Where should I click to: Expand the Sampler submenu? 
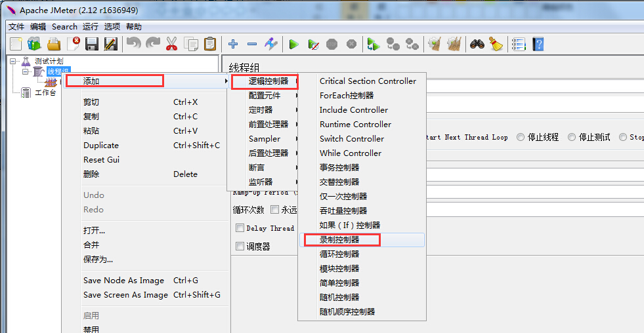point(265,139)
